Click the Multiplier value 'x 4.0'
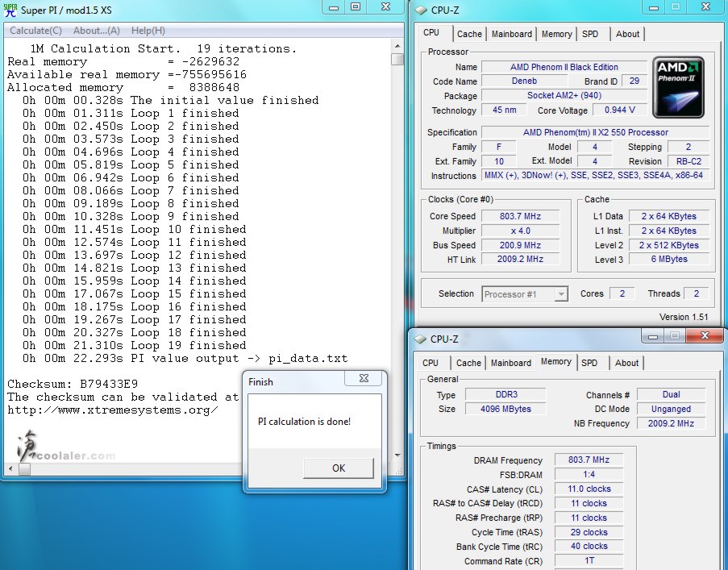The height and width of the screenshot is (570, 728). point(521,231)
